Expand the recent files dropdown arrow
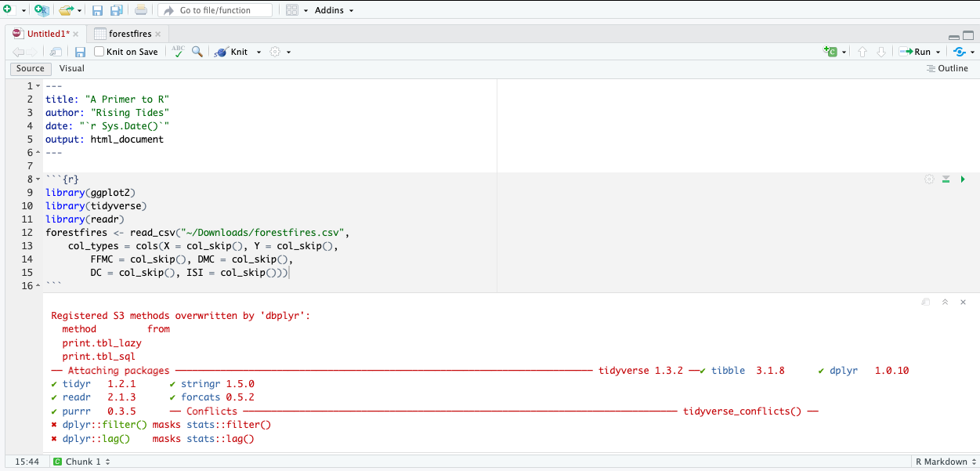This screenshot has width=980, height=471. [x=80, y=11]
